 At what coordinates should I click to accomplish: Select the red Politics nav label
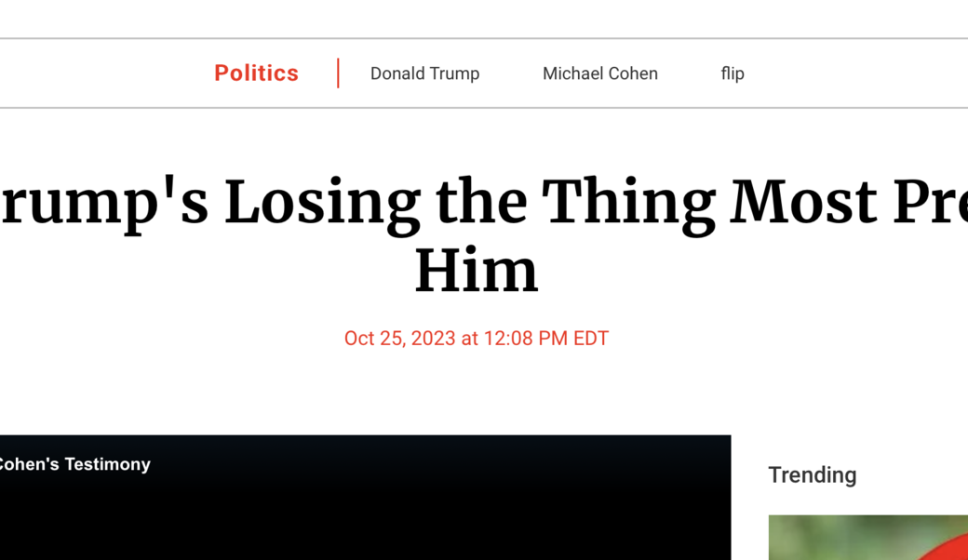pos(256,73)
